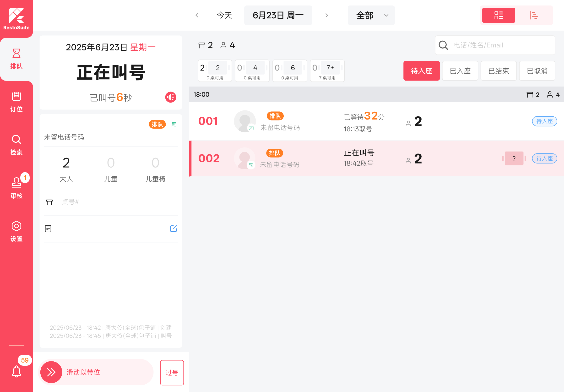Open the 订位 reservation section
Viewport: 564px width, 392px height.
[x=16, y=102]
